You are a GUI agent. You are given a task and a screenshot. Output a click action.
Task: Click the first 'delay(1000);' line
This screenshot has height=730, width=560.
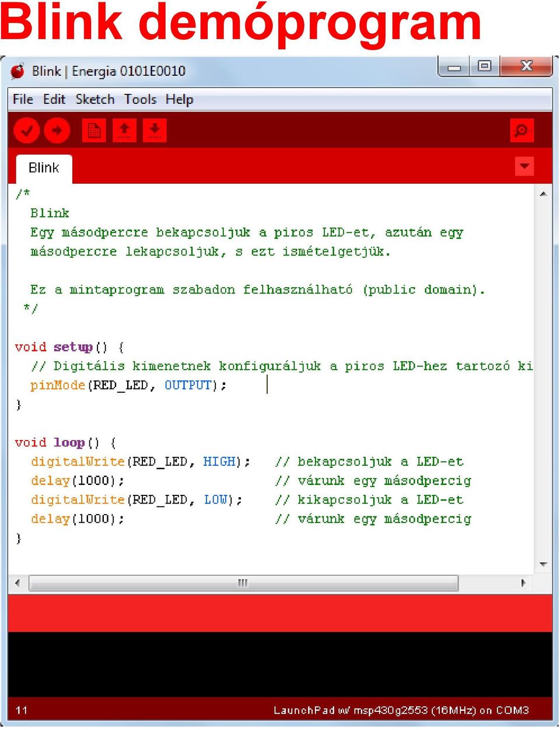78,481
